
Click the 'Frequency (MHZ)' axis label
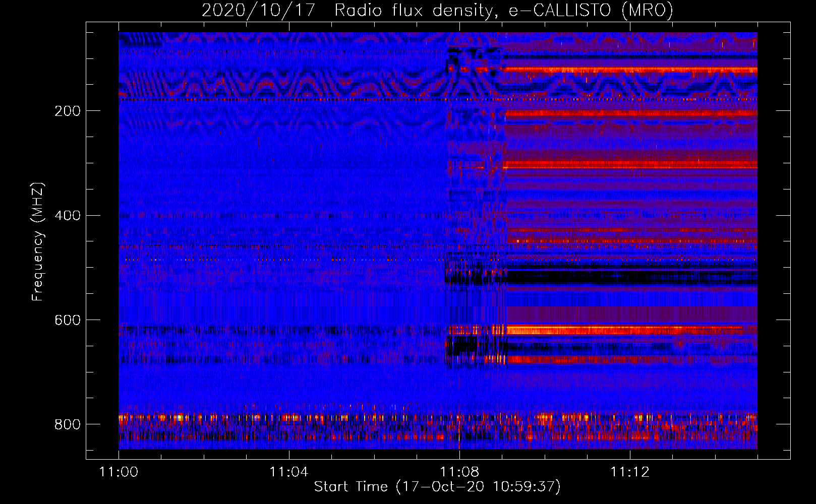(38, 242)
